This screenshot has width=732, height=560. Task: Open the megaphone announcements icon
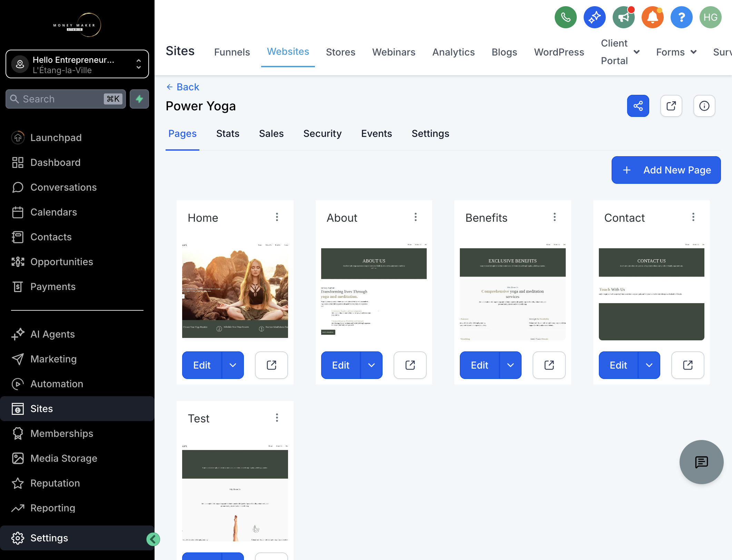point(623,17)
